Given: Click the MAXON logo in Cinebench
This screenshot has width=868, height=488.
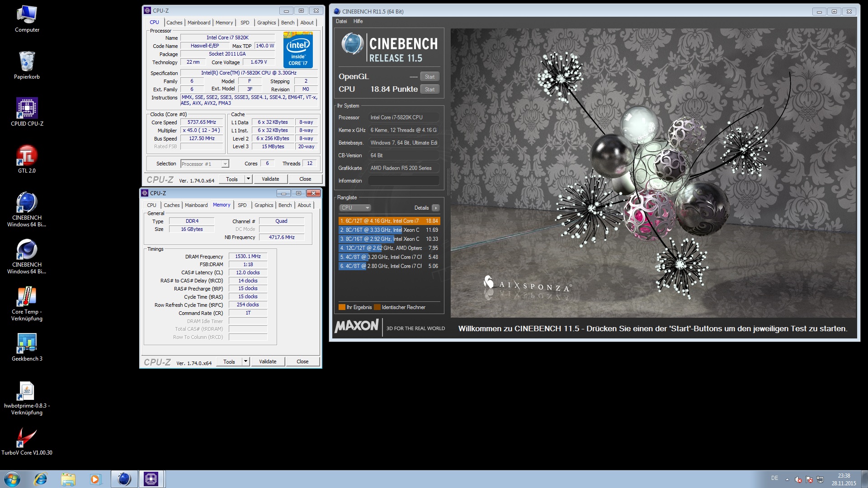Looking at the screenshot, I should pyautogui.click(x=356, y=326).
